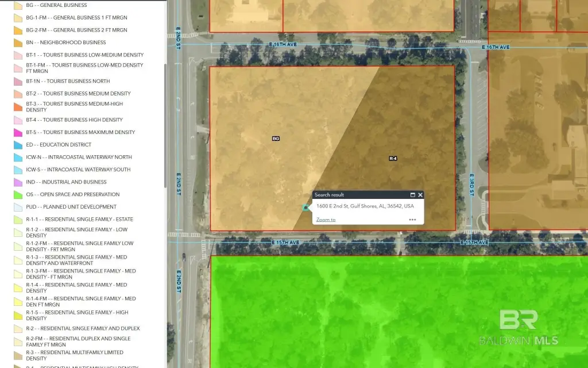Click the Zoom to link

326,220
